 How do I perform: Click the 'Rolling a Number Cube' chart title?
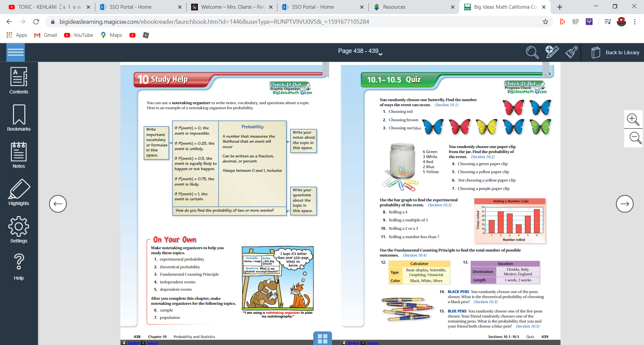pyautogui.click(x=511, y=201)
